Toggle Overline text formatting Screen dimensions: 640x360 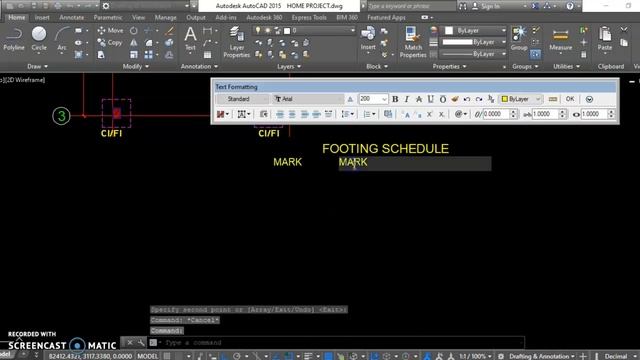(442, 99)
